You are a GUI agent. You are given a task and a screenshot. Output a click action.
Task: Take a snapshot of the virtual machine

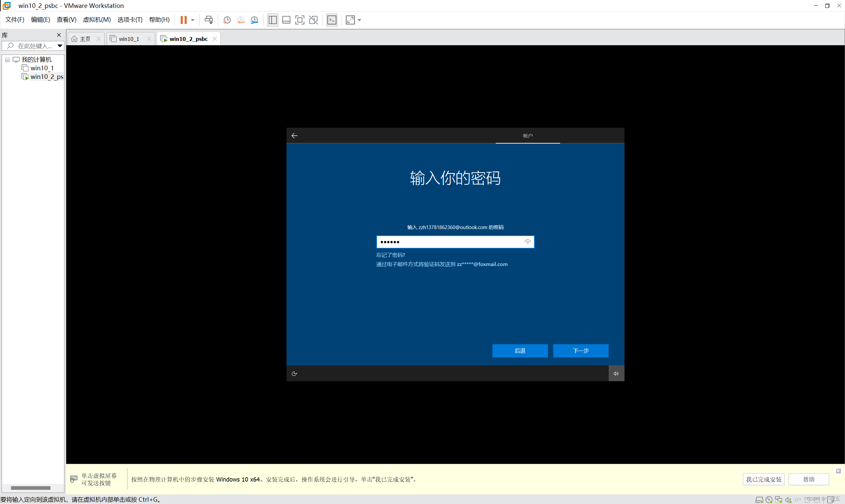coord(227,20)
